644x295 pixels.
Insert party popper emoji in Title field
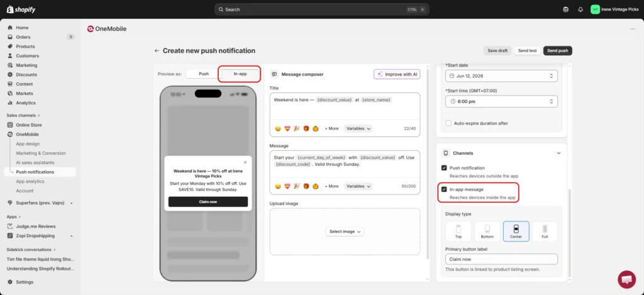pyautogui.click(x=297, y=128)
